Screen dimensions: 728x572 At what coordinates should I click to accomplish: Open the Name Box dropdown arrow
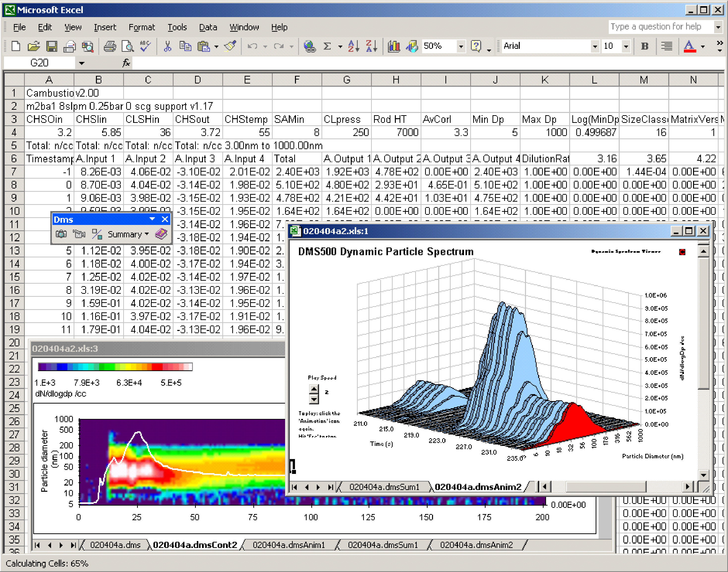point(82,63)
